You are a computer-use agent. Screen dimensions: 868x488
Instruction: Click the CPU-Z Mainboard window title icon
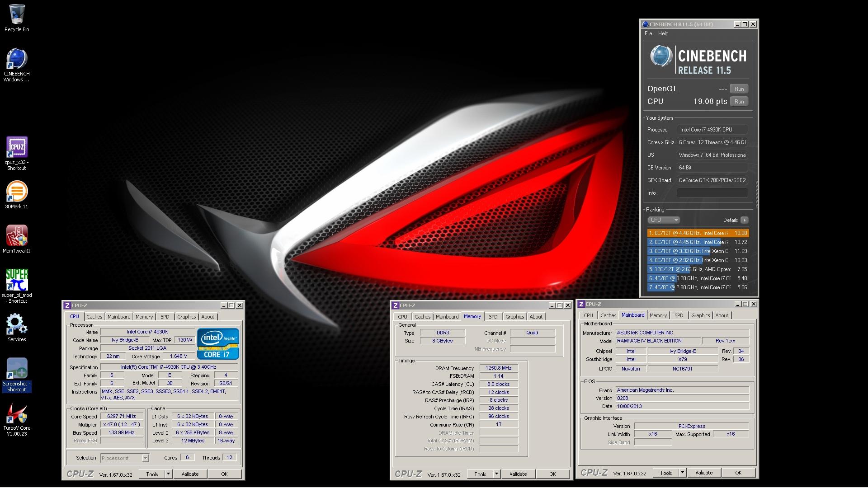581,304
